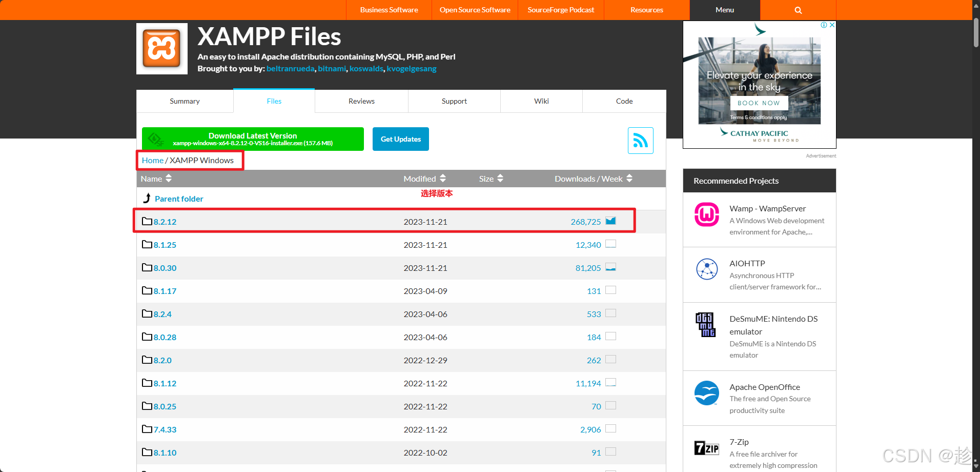Open downloads chart icon for 8.2.12
Image resolution: width=980 pixels, height=472 pixels.
(610, 221)
